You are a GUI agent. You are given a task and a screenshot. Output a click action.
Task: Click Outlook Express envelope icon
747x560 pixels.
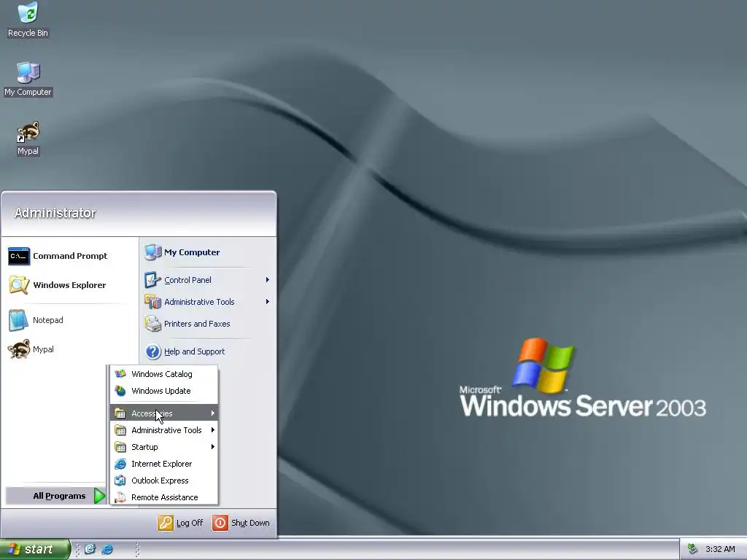click(x=120, y=481)
